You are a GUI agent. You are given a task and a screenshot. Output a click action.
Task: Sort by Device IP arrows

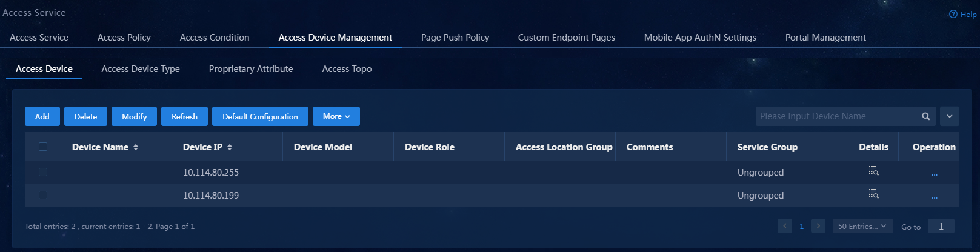[230, 147]
